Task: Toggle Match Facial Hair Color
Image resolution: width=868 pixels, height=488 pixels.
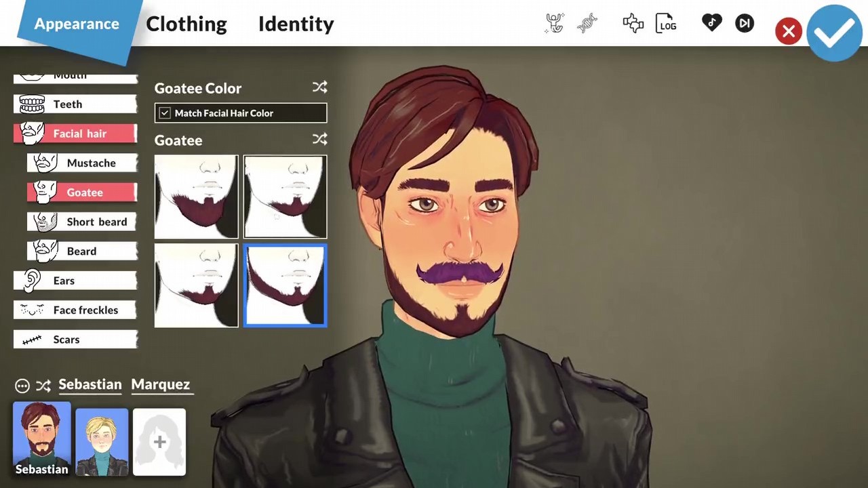Action: pyautogui.click(x=165, y=113)
